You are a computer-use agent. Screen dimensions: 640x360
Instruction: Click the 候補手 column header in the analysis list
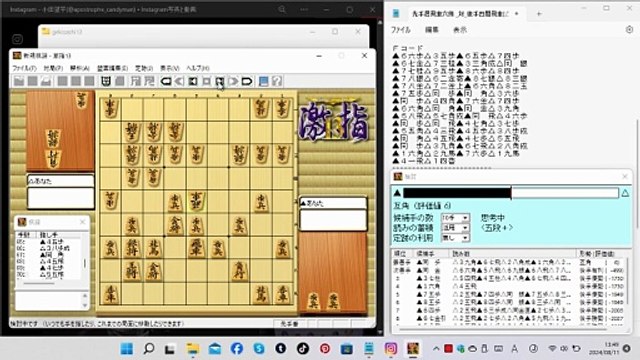coord(431,254)
